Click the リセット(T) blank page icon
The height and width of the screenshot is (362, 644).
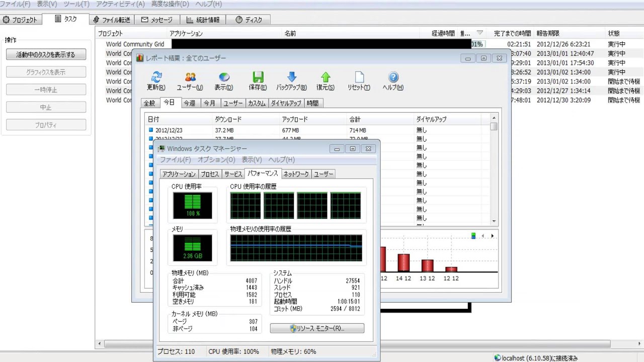click(x=359, y=77)
